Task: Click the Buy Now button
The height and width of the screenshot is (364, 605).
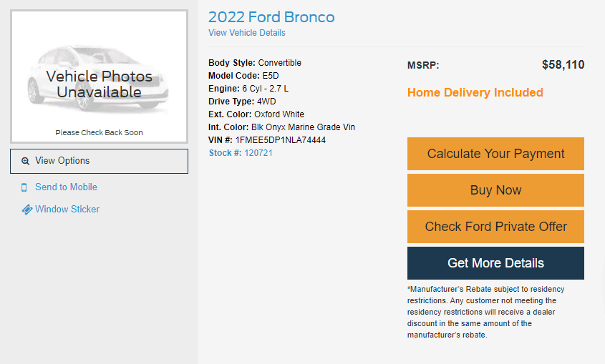Action: tap(495, 190)
